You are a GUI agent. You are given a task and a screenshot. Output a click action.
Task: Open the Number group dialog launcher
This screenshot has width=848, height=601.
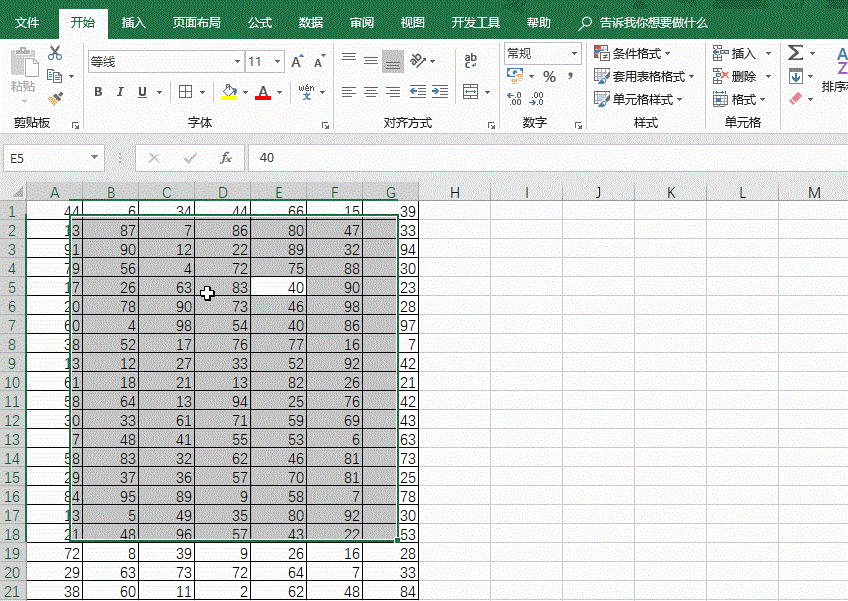(578, 126)
